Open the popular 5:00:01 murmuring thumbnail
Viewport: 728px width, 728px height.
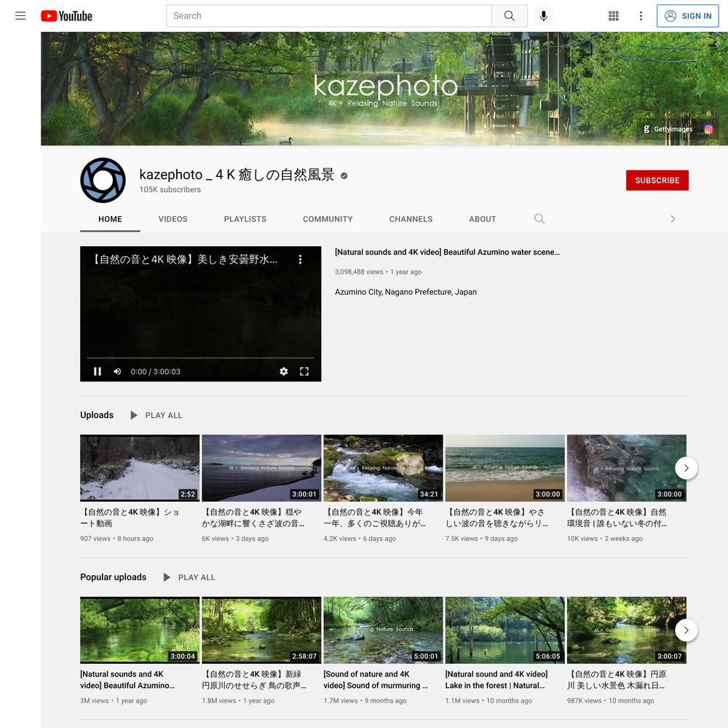click(x=383, y=630)
